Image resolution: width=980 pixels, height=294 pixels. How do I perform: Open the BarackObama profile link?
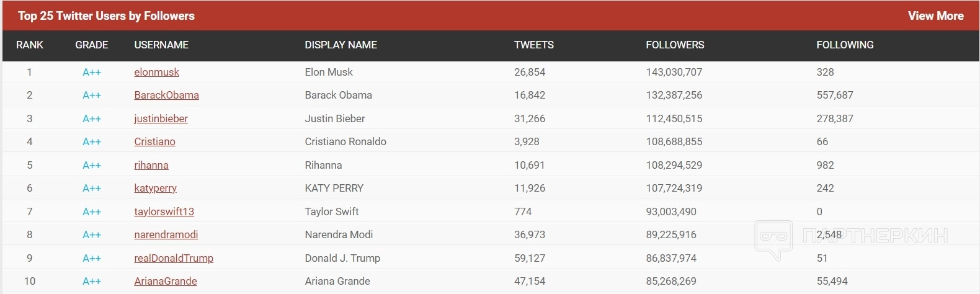pyautogui.click(x=166, y=95)
